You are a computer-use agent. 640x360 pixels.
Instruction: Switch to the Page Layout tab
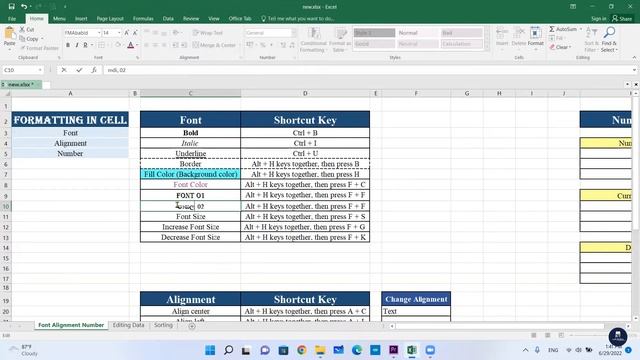tap(110, 18)
